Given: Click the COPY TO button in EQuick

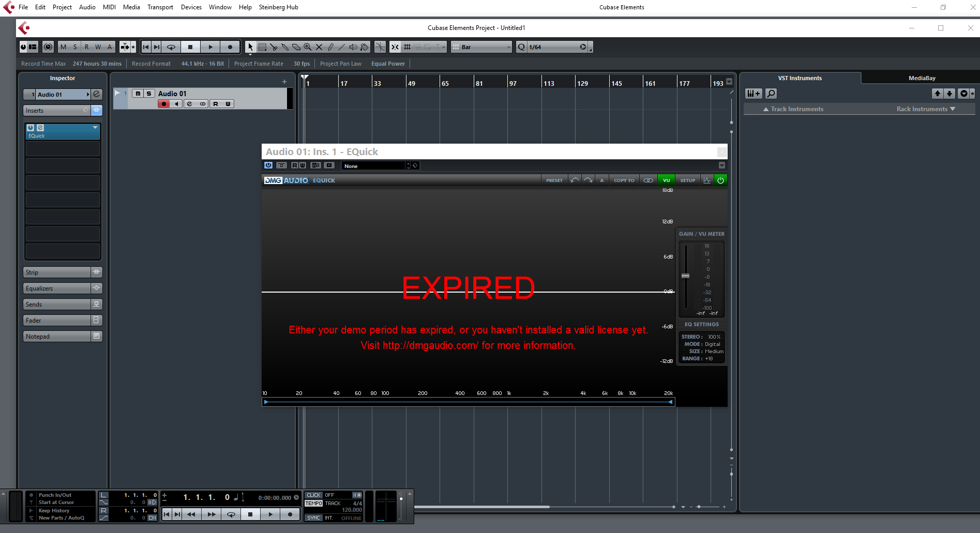Looking at the screenshot, I should coord(624,180).
